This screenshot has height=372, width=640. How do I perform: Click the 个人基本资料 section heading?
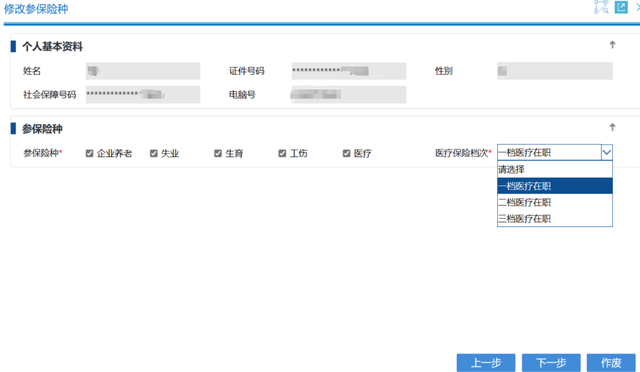[52, 47]
